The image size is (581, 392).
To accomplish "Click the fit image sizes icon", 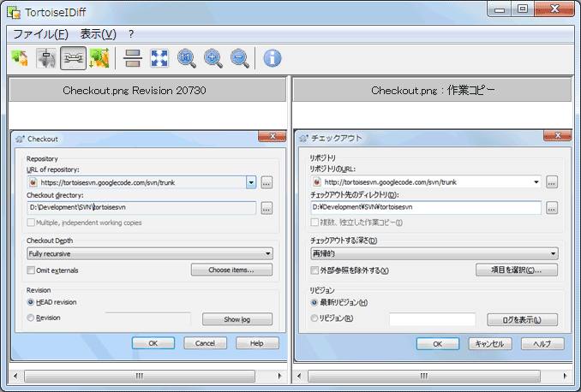I will [x=99, y=58].
